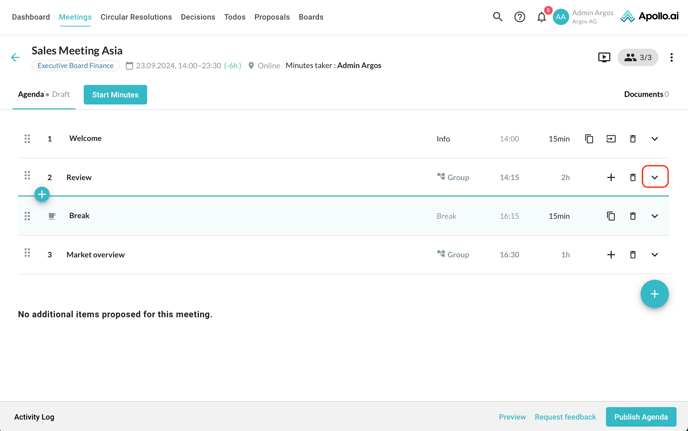This screenshot has width=688, height=431.
Task: Open the Proposals menu item
Action: 272,17
